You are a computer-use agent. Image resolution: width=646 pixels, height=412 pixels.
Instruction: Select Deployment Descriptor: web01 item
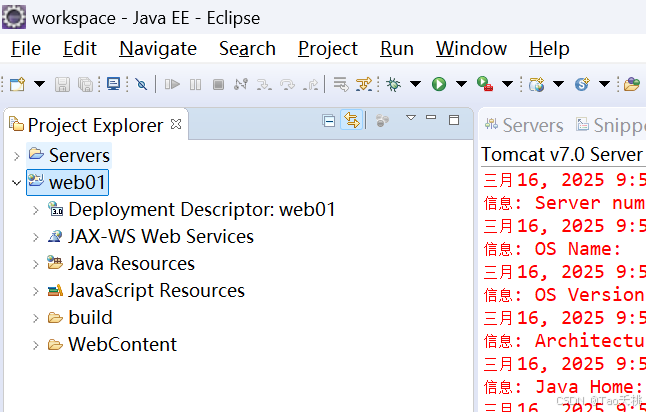[x=191, y=209]
